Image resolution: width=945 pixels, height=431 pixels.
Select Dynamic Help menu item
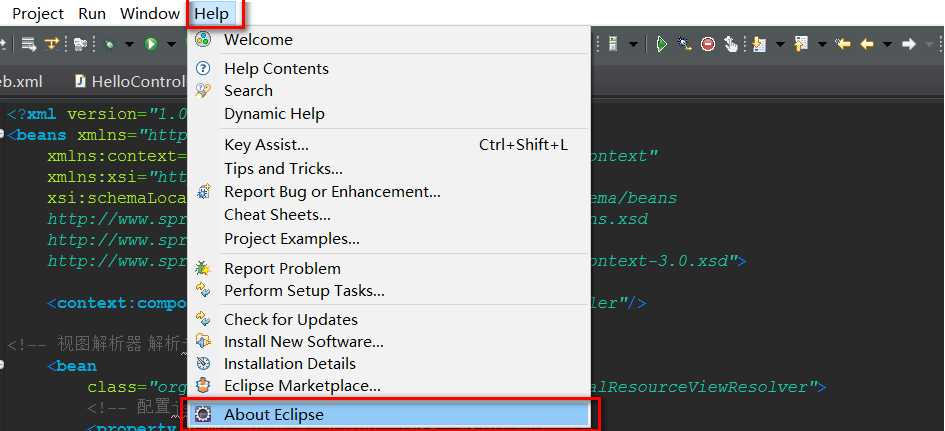[x=389, y=114]
